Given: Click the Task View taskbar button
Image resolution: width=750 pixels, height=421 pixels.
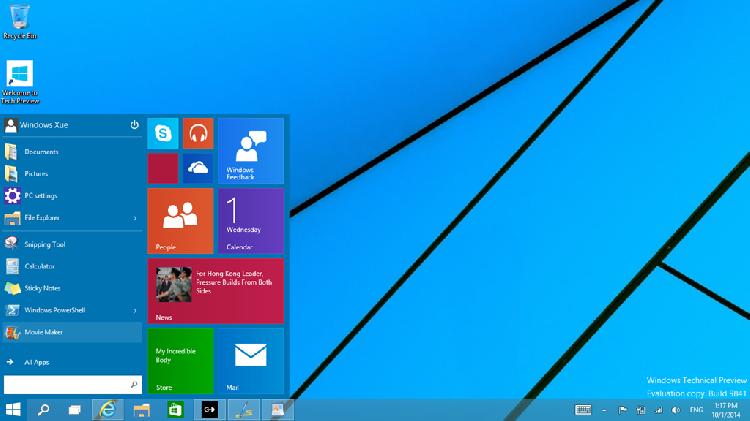Looking at the screenshot, I should click(x=75, y=409).
